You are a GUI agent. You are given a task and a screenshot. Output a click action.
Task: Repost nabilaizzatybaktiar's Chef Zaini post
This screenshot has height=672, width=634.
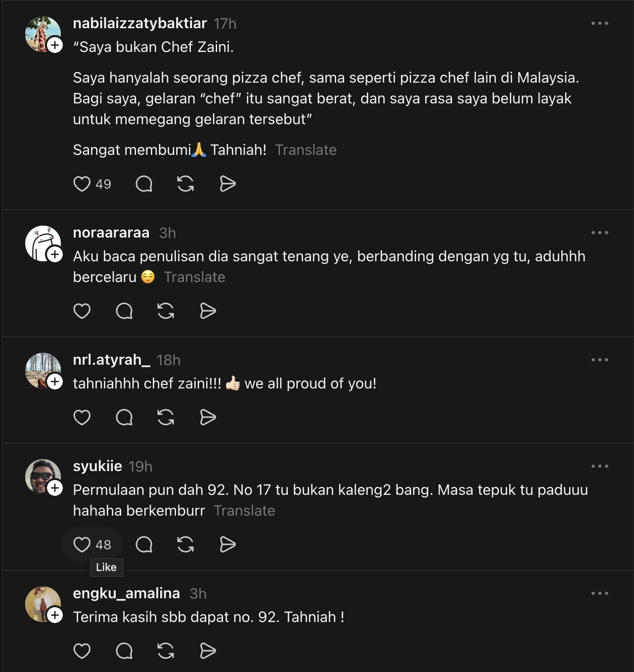185,184
